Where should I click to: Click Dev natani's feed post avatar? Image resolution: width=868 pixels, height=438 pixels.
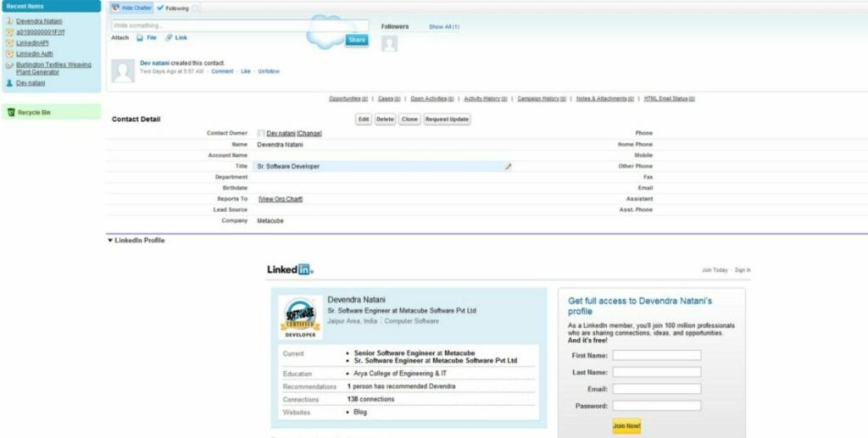pyautogui.click(x=123, y=71)
